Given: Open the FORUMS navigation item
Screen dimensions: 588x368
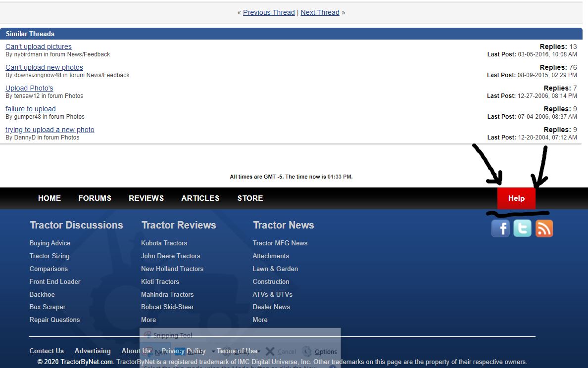Looking at the screenshot, I should pyautogui.click(x=95, y=198).
